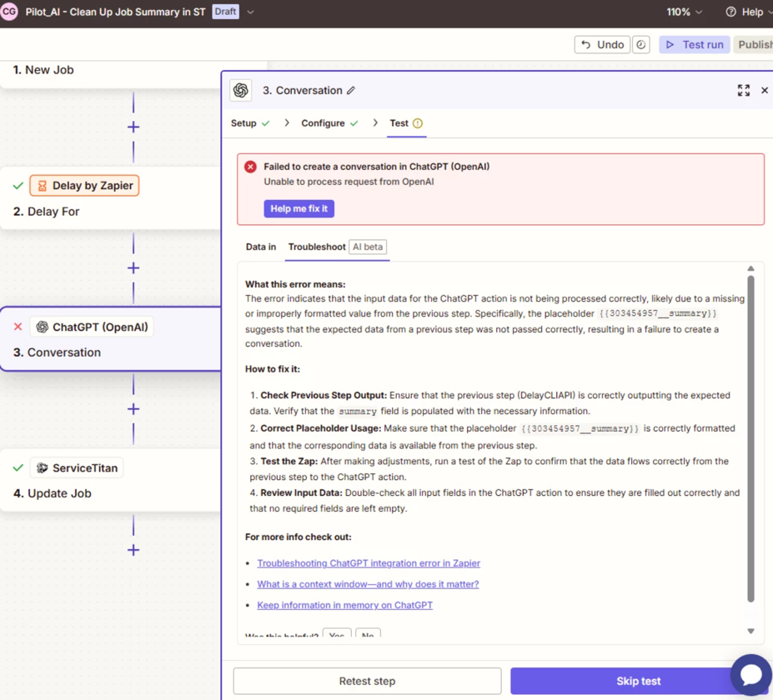This screenshot has height=700, width=773.
Task: Open the version history clock icon
Action: point(641,44)
